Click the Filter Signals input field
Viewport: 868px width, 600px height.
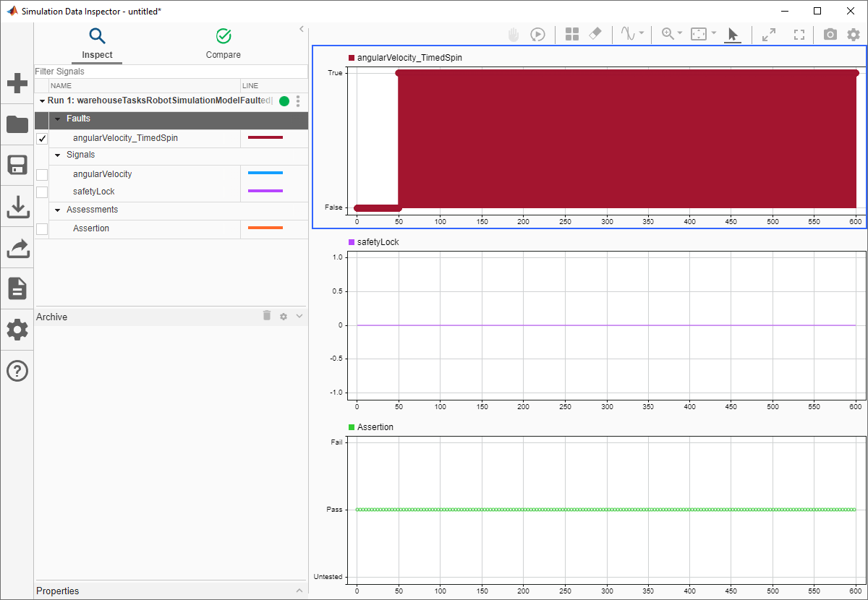tap(171, 72)
